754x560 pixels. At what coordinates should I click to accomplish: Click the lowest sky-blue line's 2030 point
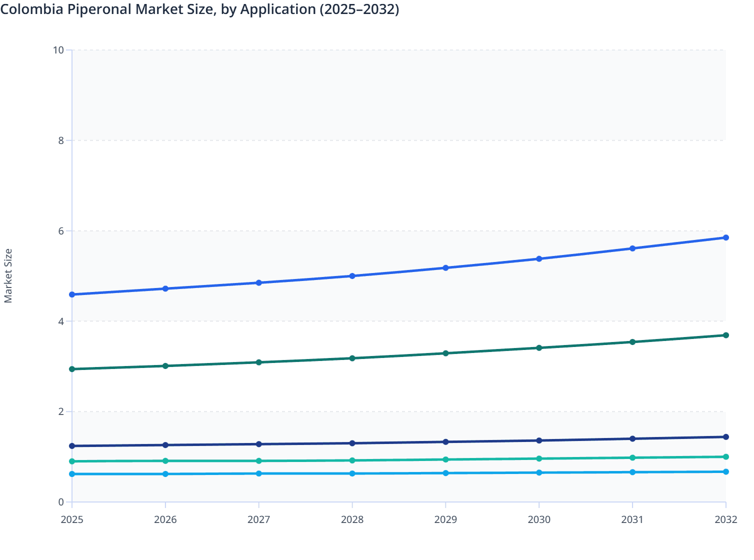539,472
